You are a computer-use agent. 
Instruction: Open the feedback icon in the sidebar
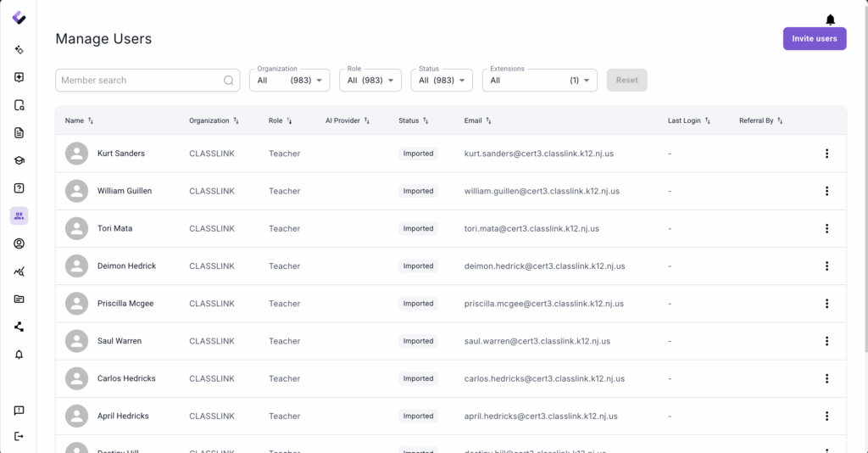19,411
